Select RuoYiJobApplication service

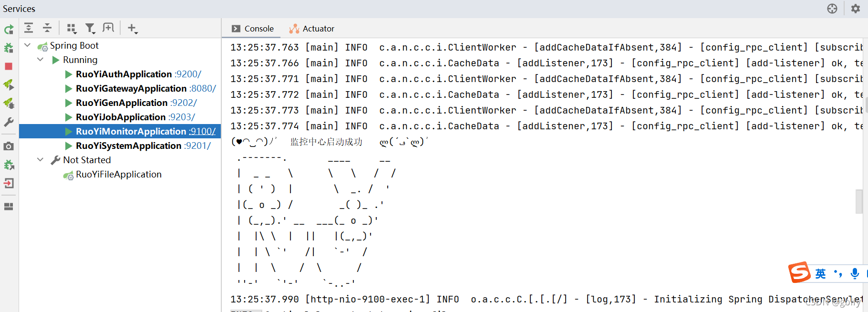point(121,117)
